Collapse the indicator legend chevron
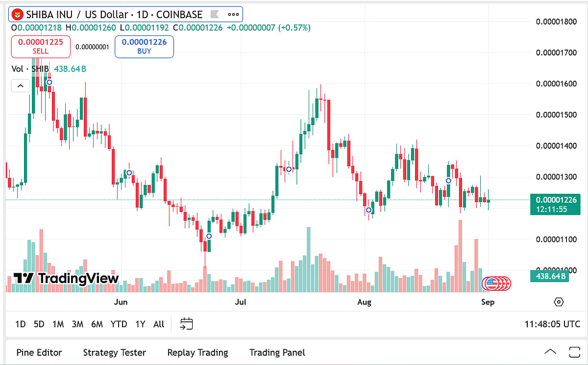588x365 pixels. pyautogui.click(x=20, y=86)
